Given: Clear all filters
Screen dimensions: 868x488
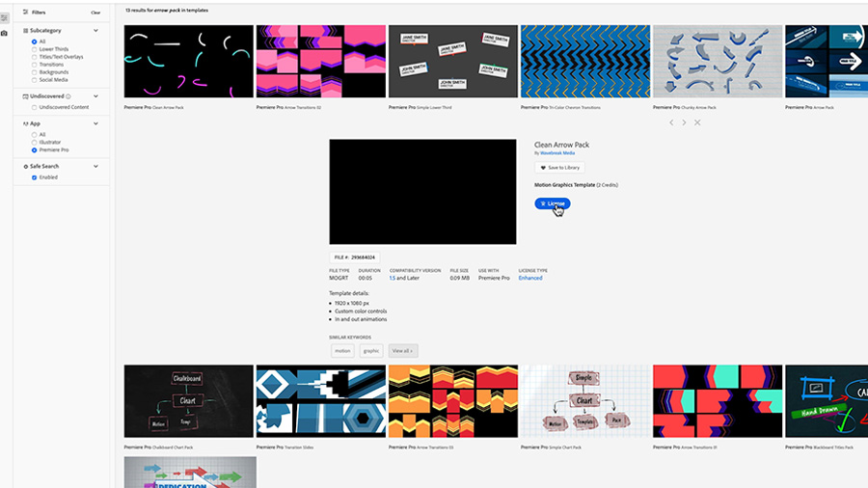Looking at the screenshot, I should click(95, 13).
